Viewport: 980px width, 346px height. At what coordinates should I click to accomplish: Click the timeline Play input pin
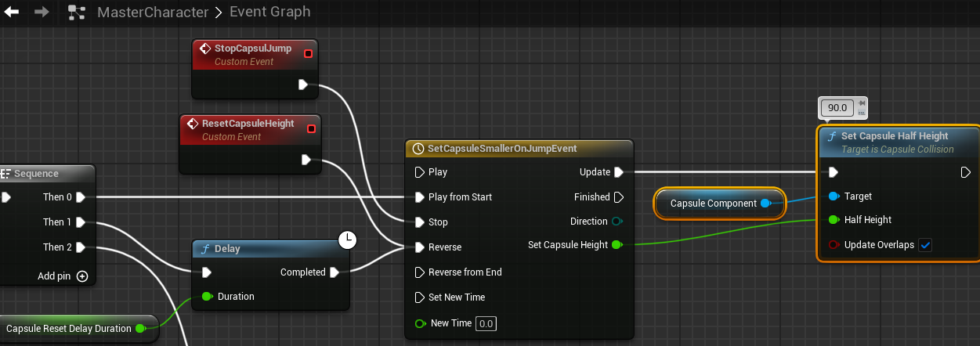(x=418, y=172)
